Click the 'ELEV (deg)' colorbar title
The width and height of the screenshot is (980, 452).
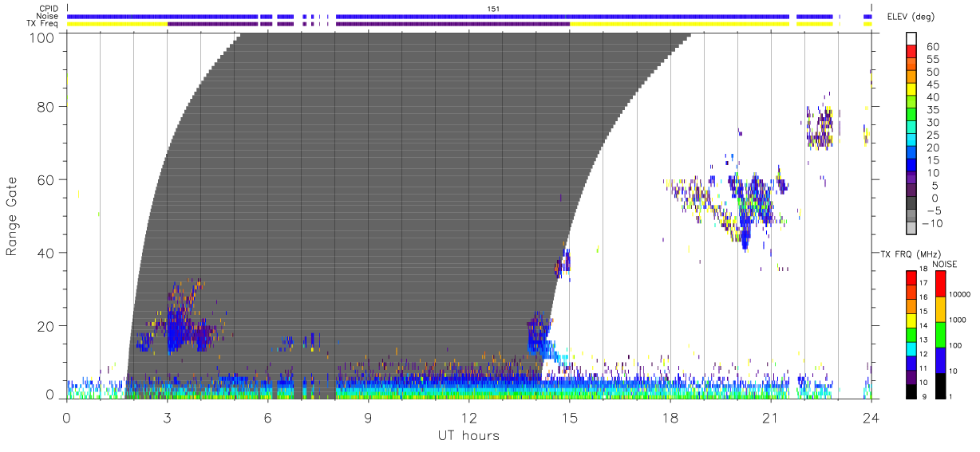[x=912, y=16]
